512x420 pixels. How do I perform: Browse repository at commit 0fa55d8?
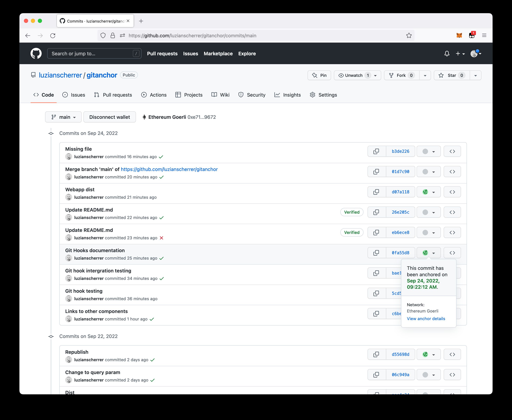pos(452,253)
